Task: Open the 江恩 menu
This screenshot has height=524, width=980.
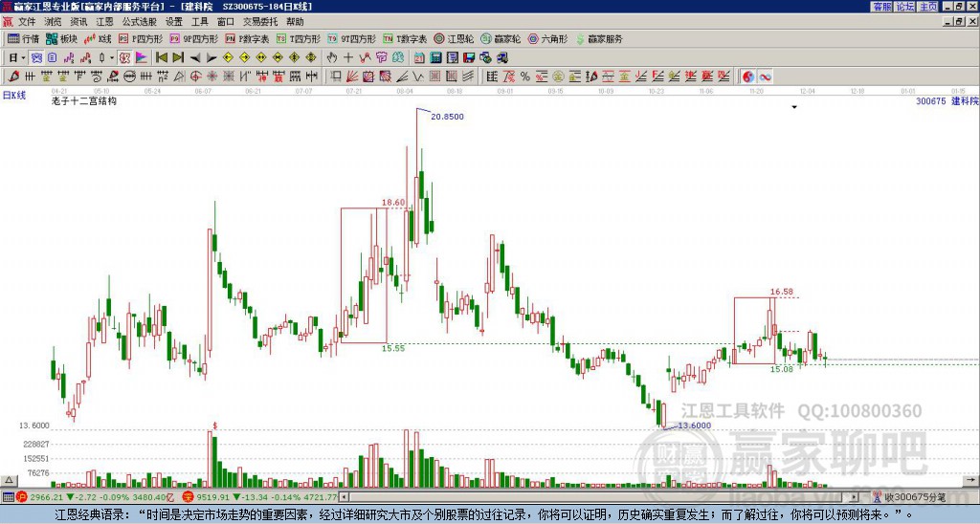Action: point(105,22)
